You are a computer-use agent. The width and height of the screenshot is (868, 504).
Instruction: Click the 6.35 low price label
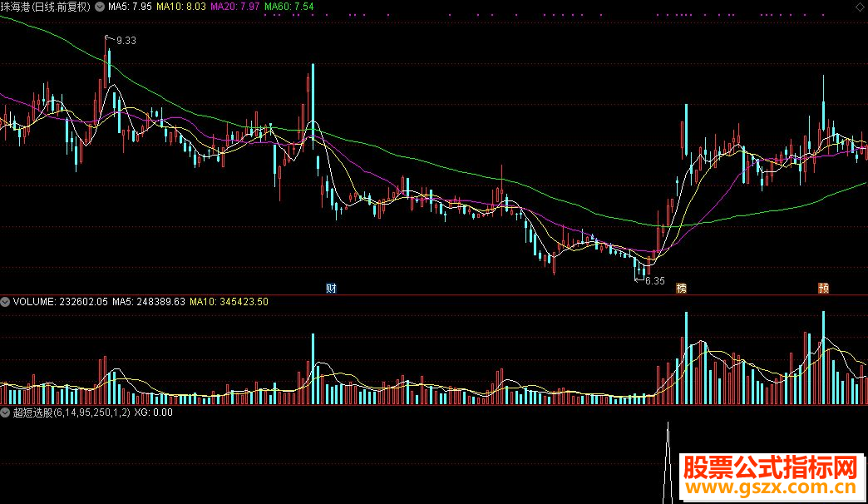(x=655, y=281)
